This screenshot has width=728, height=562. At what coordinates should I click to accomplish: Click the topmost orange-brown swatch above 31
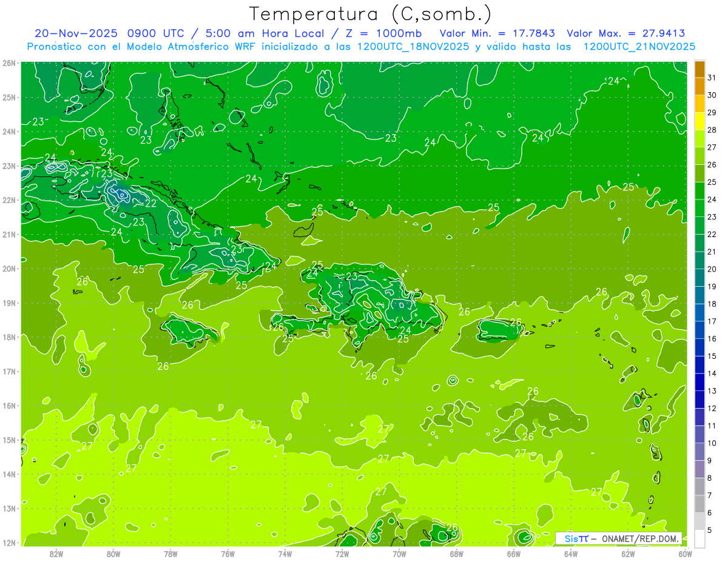699,69
